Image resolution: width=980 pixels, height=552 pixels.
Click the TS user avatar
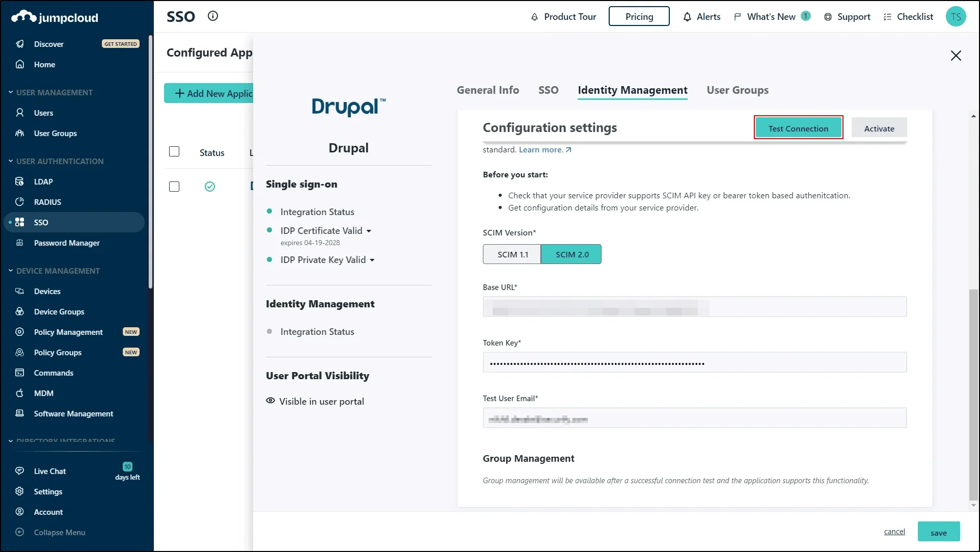point(956,16)
